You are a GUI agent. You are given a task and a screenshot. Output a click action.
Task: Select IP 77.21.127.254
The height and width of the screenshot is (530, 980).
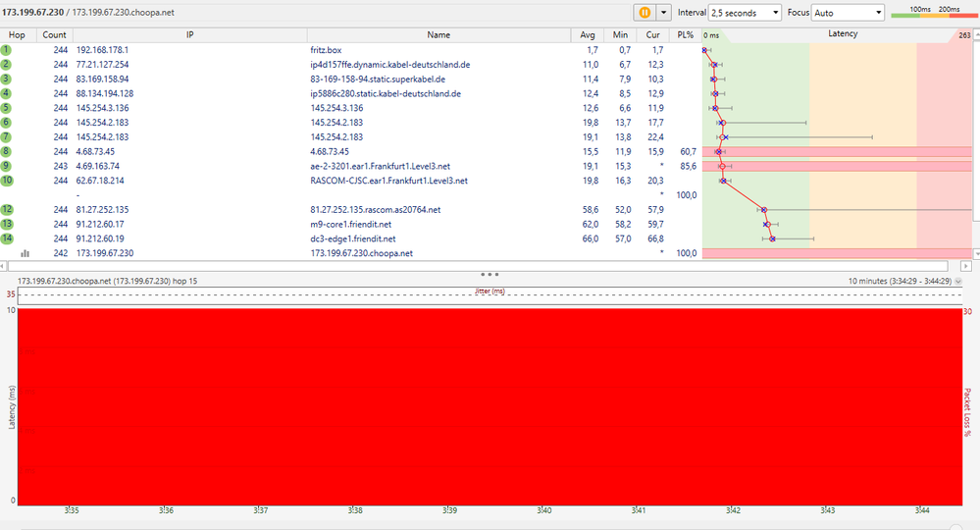coord(102,65)
